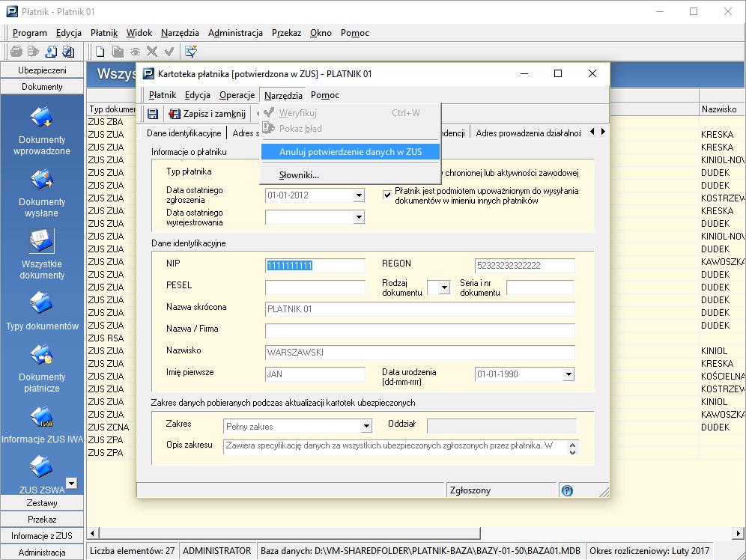Click sidebar scroll-down arrow near ZUS ZSWA

pos(71,483)
